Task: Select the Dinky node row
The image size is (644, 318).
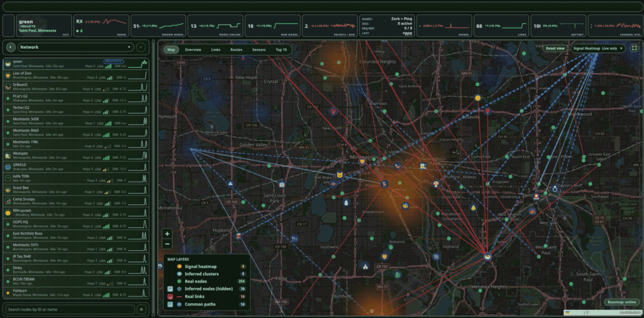Action: (76, 270)
